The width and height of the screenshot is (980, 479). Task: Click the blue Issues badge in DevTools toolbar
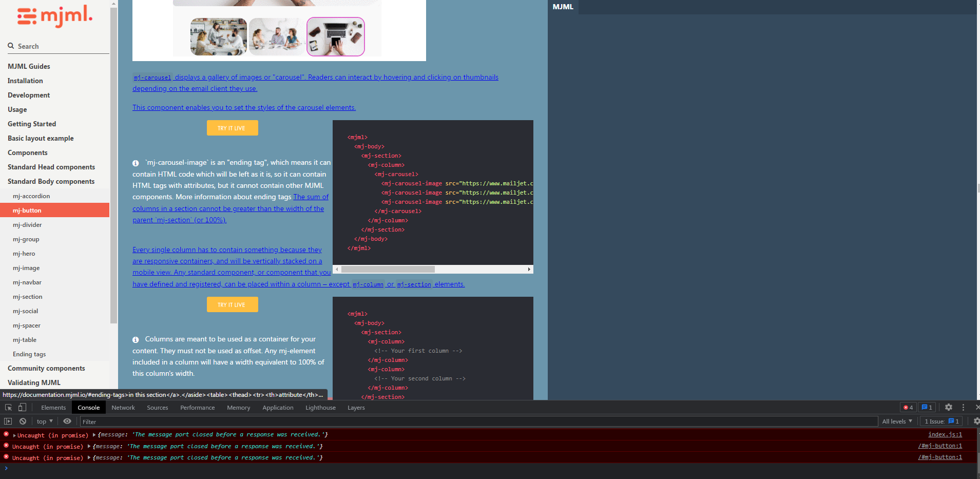(x=926, y=407)
